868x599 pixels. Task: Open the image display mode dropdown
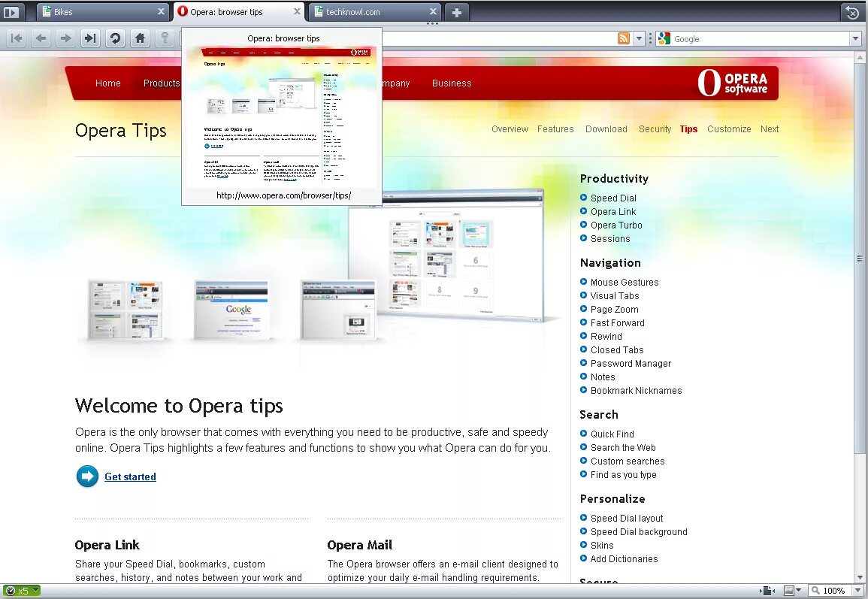[798, 591]
